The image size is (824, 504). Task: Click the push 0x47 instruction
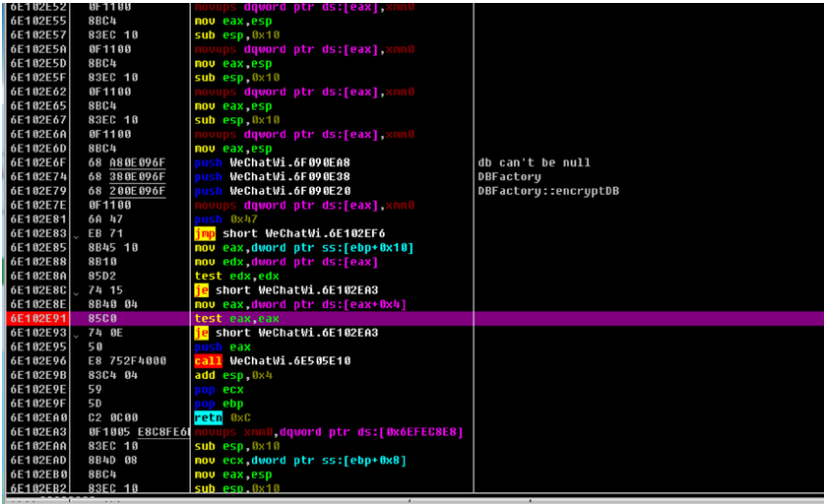(x=226, y=220)
